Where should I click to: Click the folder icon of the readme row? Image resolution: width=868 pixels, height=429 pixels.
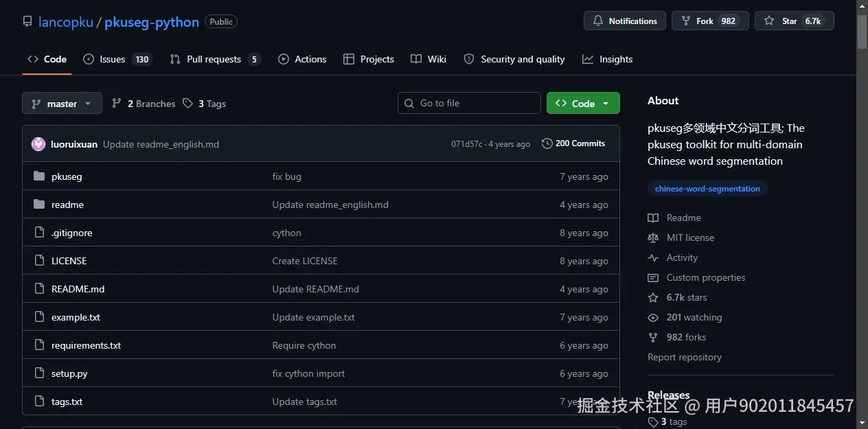click(x=38, y=205)
